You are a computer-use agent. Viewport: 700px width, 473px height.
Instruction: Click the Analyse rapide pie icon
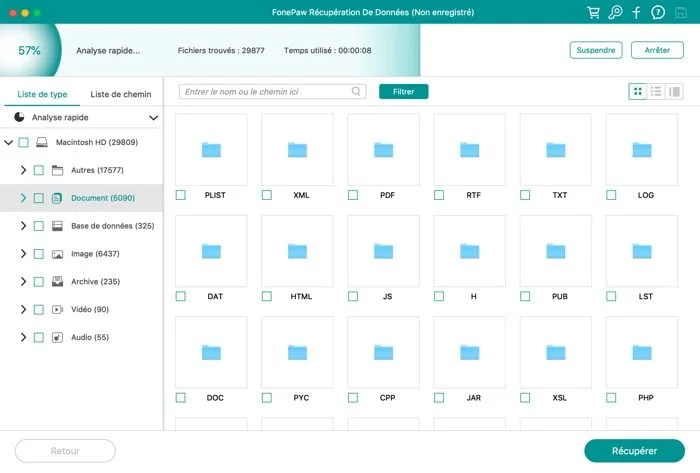[x=19, y=117]
